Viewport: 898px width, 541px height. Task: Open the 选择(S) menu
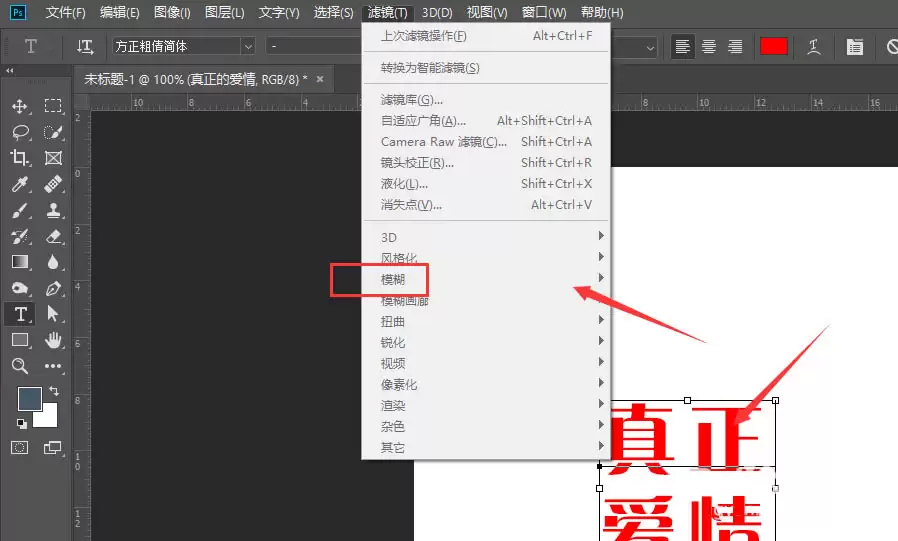tap(333, 12)
